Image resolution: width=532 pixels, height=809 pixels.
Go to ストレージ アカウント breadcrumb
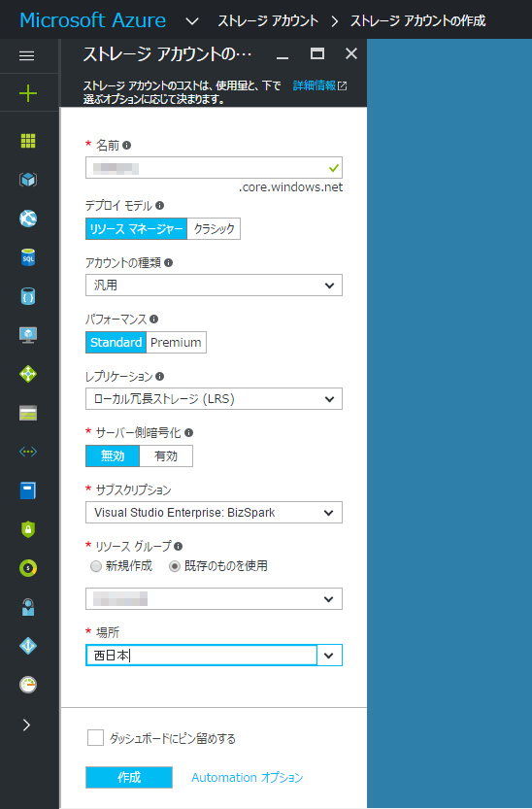[268, 21]
